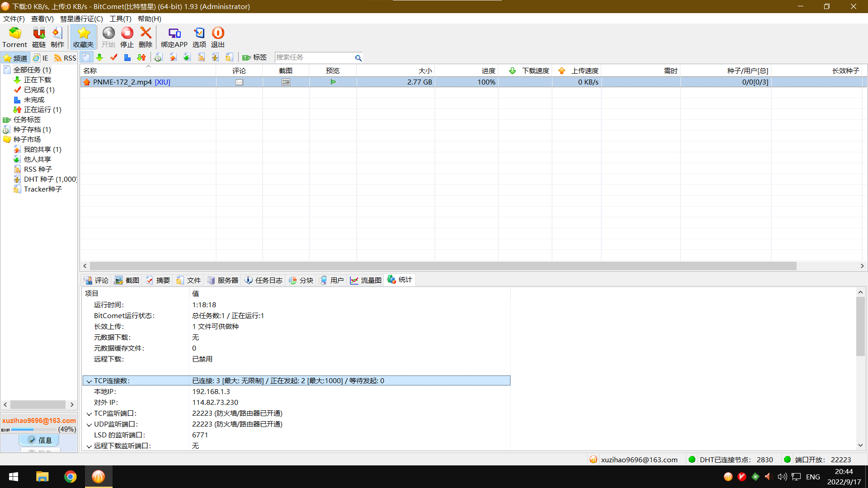Click the preview play icon for PNME-172_2.mp4
868x488 pixels.
tap(333, 82)
